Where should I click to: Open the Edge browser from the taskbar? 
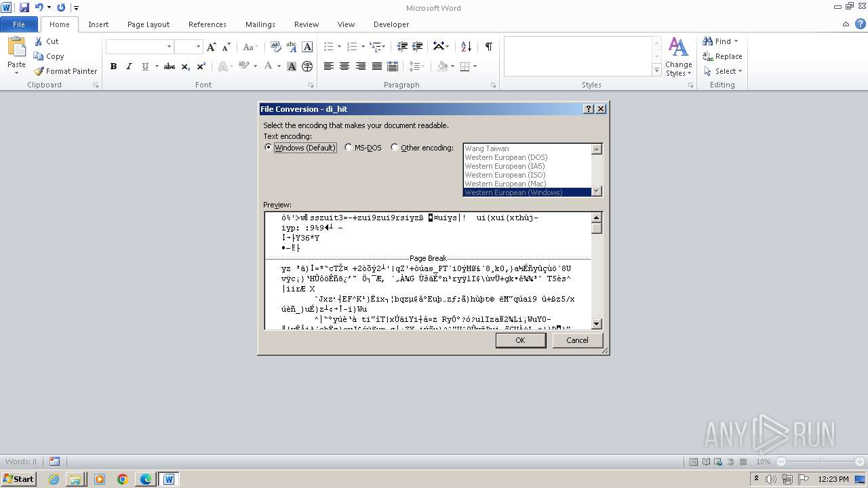pos(146,479)
